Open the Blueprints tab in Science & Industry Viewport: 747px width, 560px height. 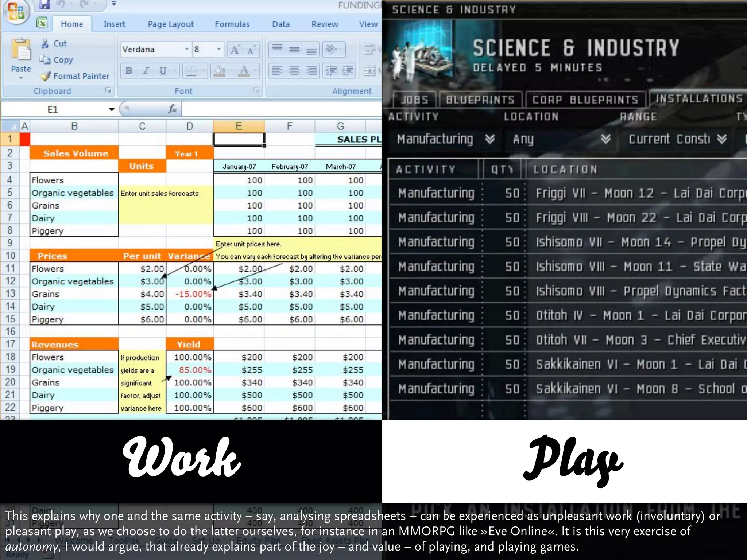tap(480, 99)
